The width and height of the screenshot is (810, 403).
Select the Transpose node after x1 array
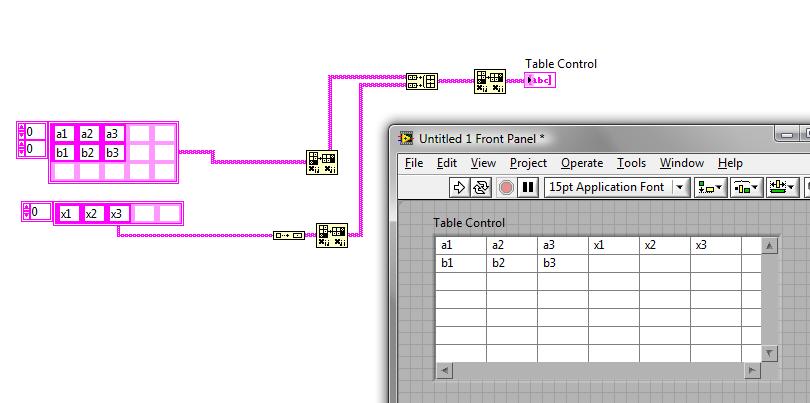coord(332,236)
